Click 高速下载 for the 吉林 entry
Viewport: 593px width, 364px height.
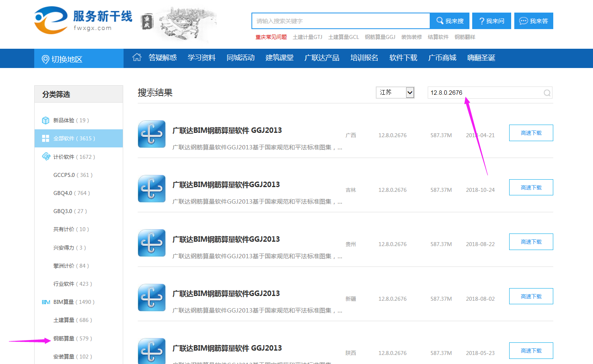(531, 188)
